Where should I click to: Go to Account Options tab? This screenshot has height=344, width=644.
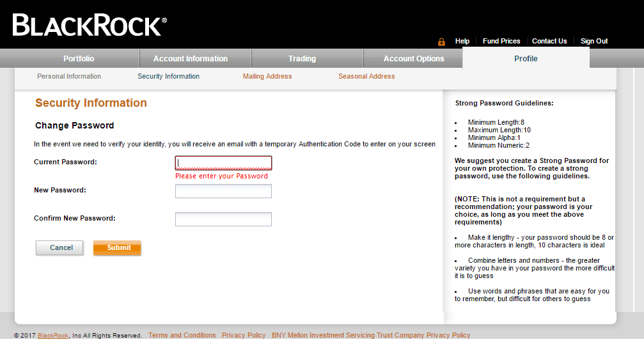(x=413, y=59)
